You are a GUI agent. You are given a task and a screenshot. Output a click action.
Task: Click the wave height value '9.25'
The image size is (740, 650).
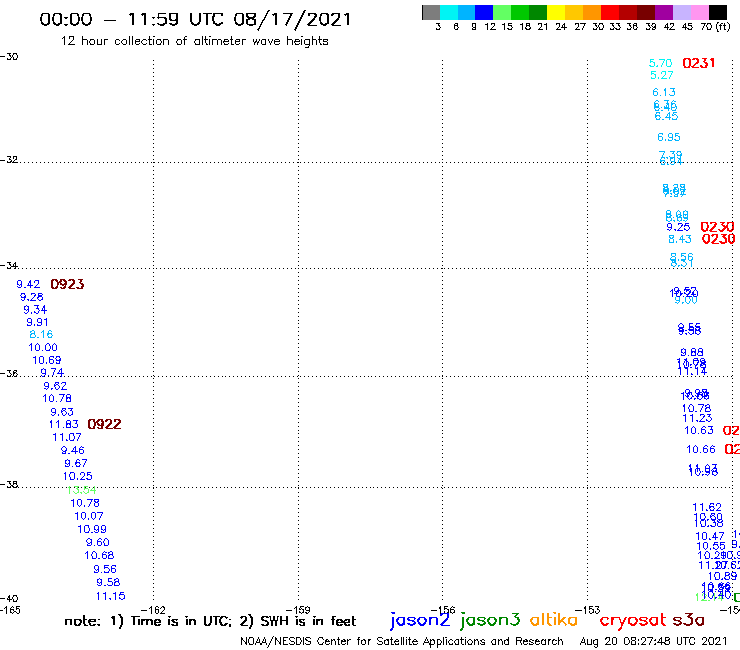[x=678, y=227]
